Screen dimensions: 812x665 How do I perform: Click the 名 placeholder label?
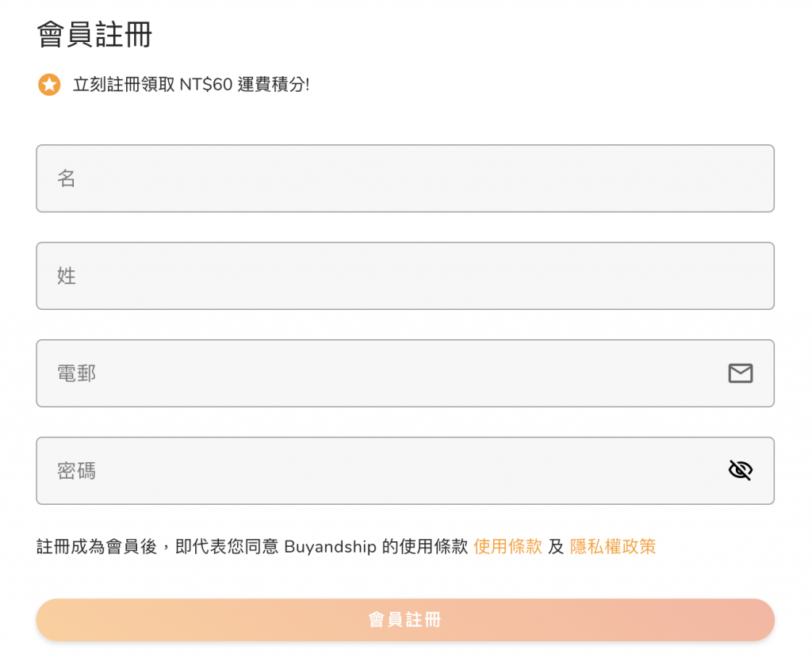67,178
